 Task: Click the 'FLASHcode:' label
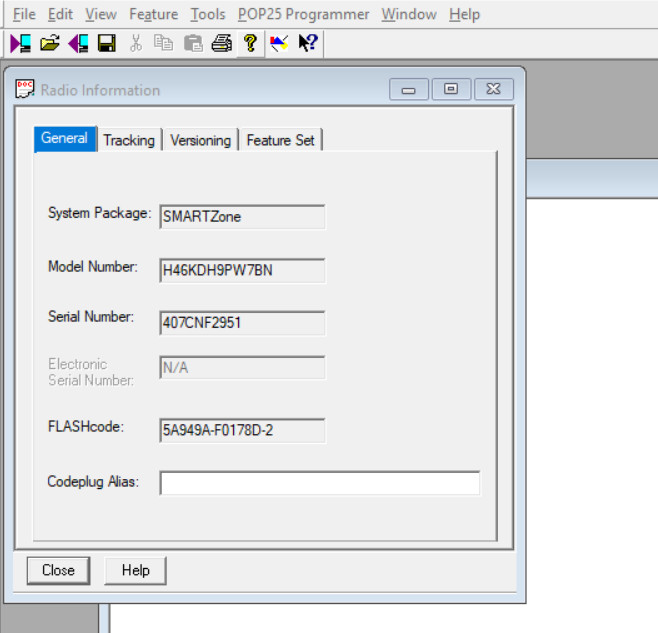click(86, 426)
